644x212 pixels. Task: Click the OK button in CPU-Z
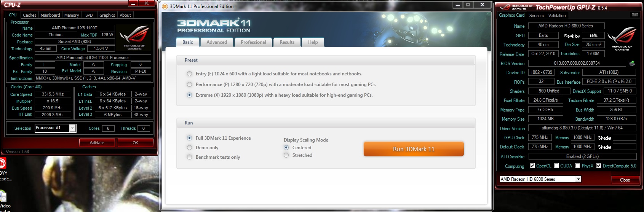(x=136, y=143)
